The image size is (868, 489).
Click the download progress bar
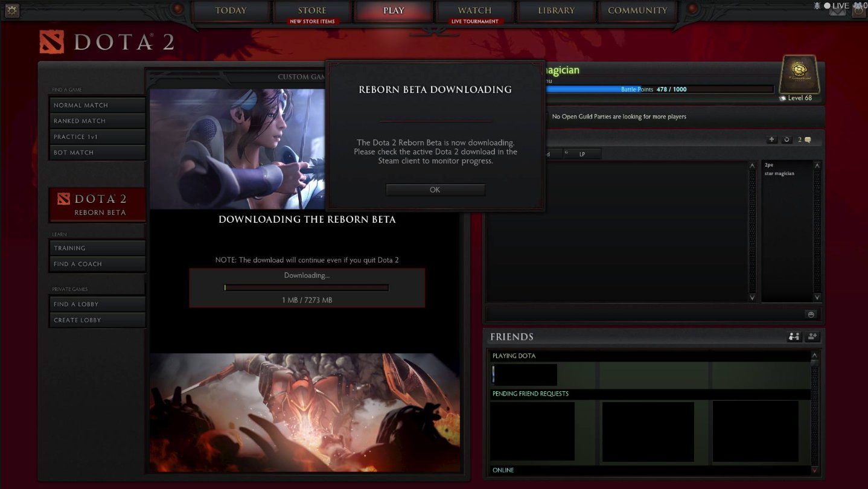pos(306,288)
